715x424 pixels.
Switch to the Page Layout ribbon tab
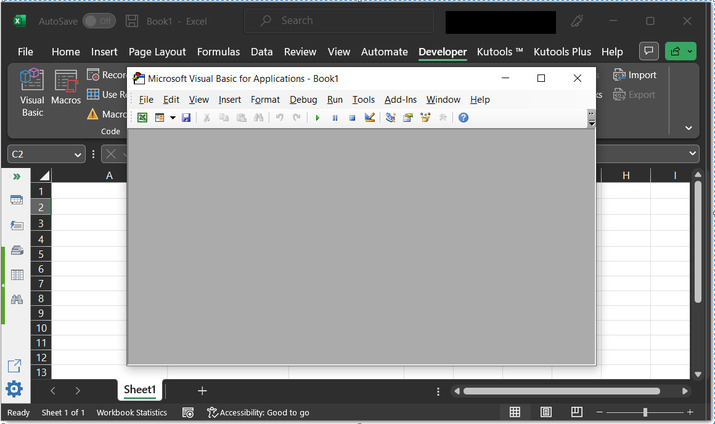157,52
